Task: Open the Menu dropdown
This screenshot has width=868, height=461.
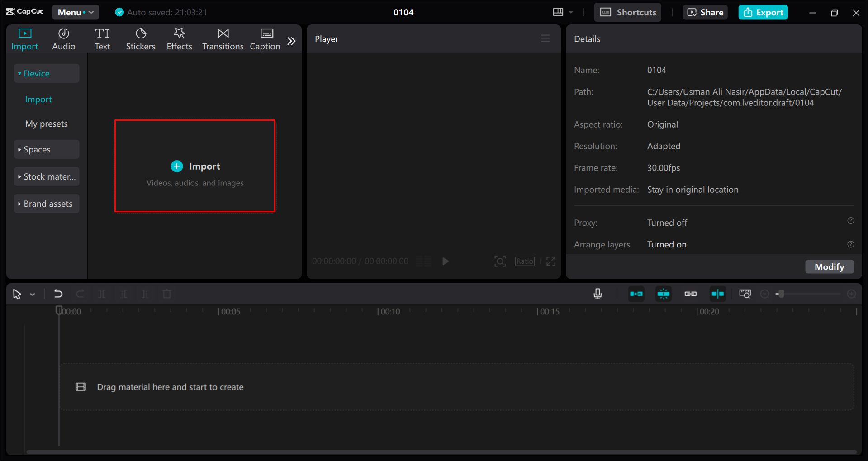Action: tap(75, 12)
